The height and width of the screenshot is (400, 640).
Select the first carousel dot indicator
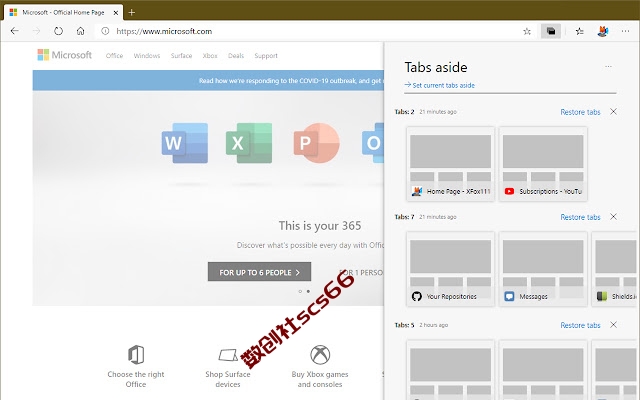(x=300, y=291)
